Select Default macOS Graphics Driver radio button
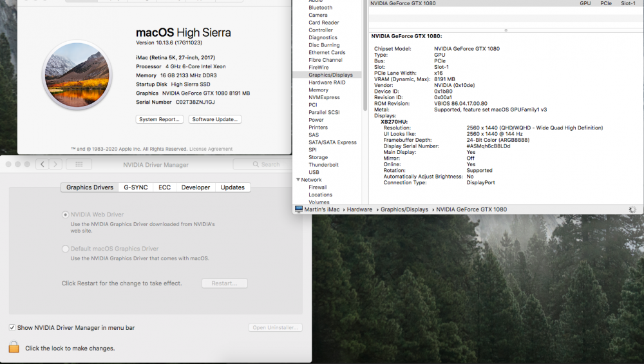Image resolution: width=644 pixels, height=364 pixels. click(65, 249)
